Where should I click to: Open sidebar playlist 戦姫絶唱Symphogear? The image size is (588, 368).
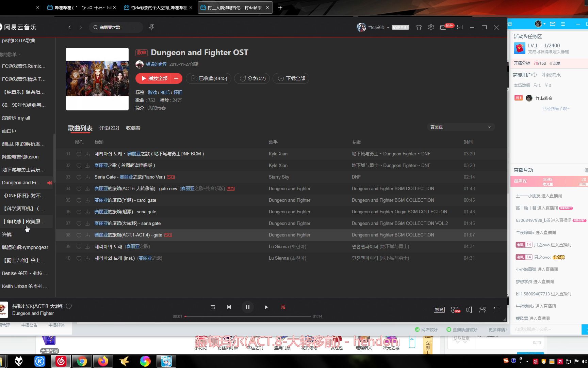(25, 247)
